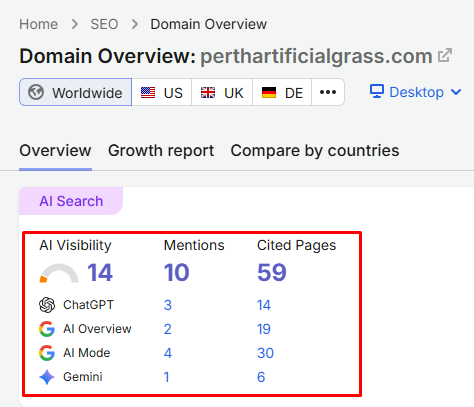Screen dimensions: 474x407
Task: Switch to Compare by countries tab
Action: tap(315, 151)
